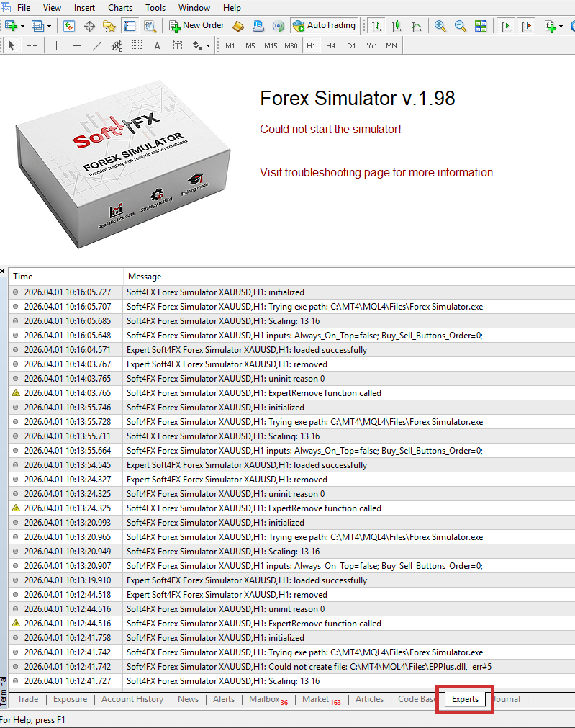
Task: Switch to M1 timeframe
Action: [230, 45]
